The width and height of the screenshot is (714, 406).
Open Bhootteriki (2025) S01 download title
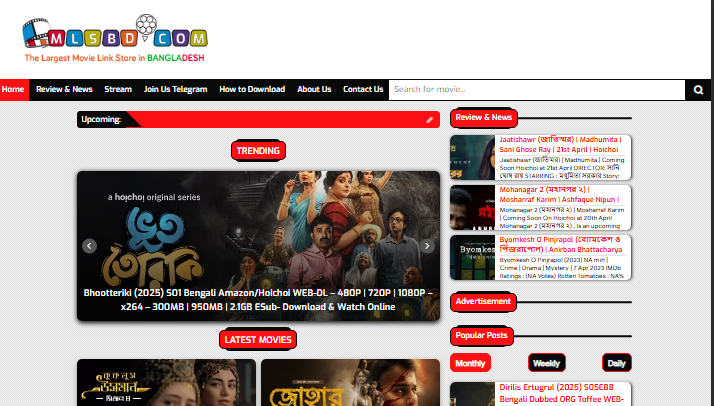(x=258, y=299)
